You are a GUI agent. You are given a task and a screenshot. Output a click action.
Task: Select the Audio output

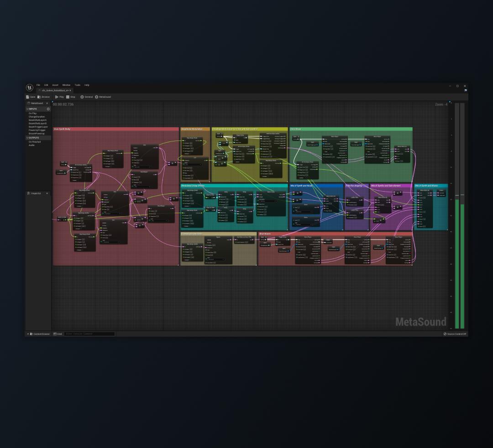pyautogui.click(x=32, y=145)
